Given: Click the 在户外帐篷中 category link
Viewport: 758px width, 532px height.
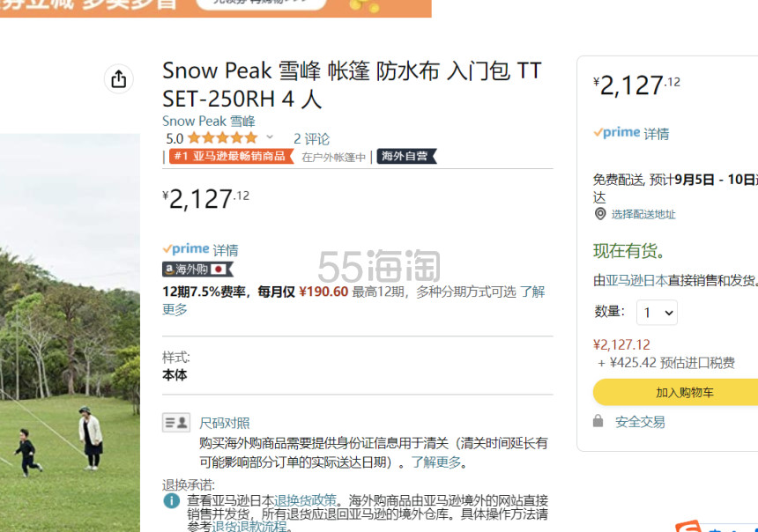Looking at the screenshot, I should [333, 158].
